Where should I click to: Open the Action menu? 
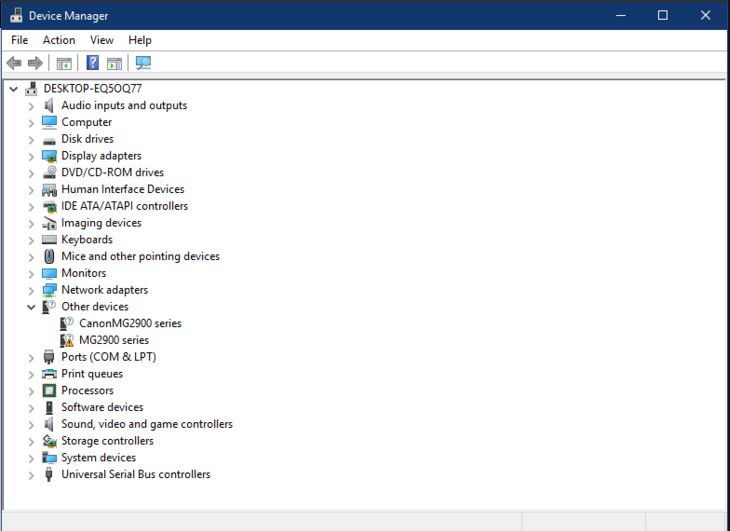pos(59,40)
